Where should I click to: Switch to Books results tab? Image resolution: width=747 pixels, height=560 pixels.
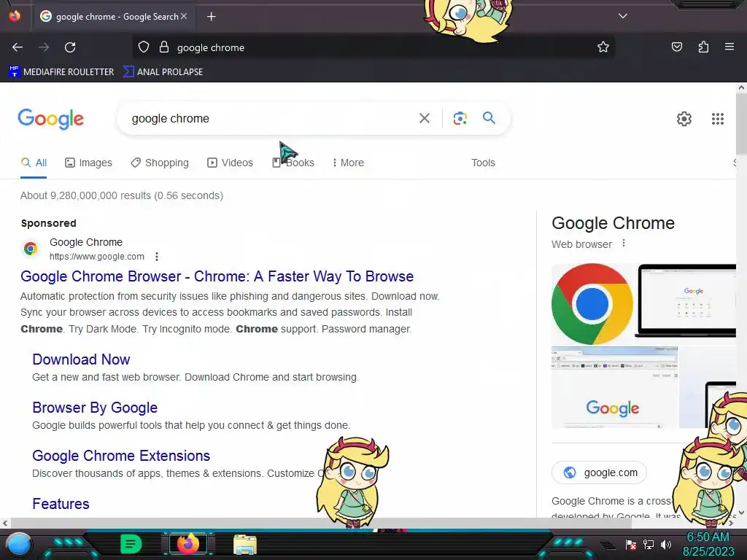tap(293, 163)
